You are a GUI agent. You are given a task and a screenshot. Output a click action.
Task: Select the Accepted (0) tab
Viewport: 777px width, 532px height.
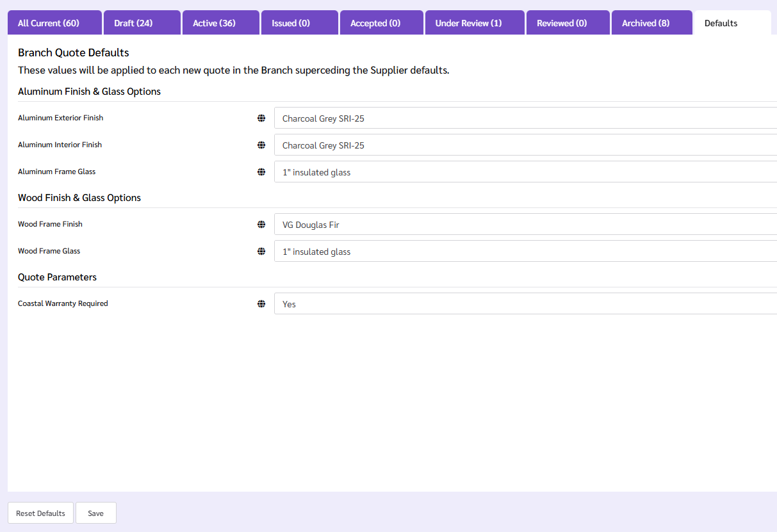click(x=381, y=23)
